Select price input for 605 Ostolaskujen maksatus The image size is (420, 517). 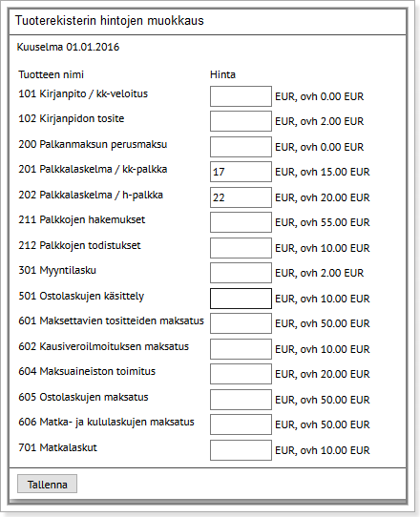tap(241, 400)
